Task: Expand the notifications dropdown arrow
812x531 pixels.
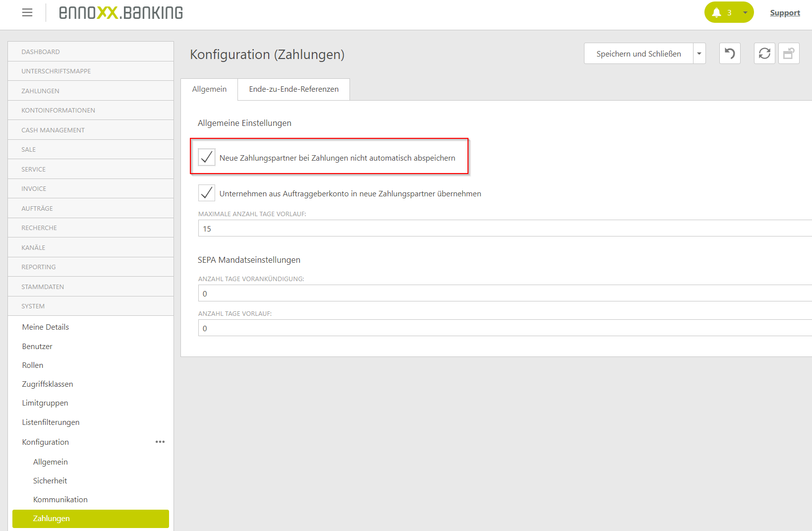Action: pyautogui.click(x=745, y=12)
